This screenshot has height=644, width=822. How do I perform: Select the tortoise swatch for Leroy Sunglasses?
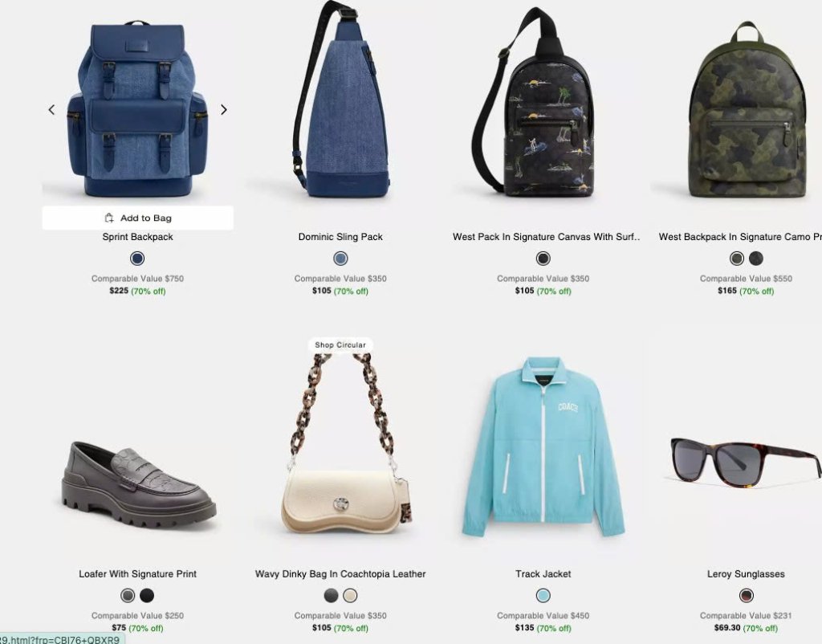pyautogui.click(x=746, y=596)
